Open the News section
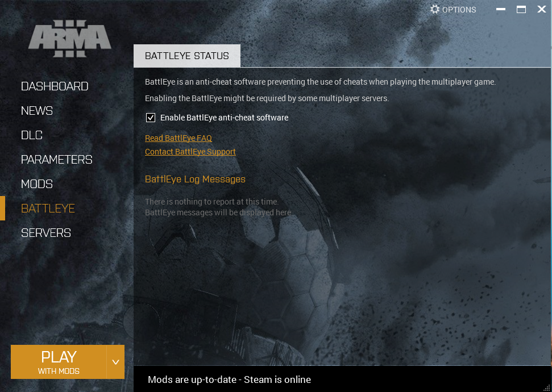Viewport: 552px width, 392px height. pos(37,111)
